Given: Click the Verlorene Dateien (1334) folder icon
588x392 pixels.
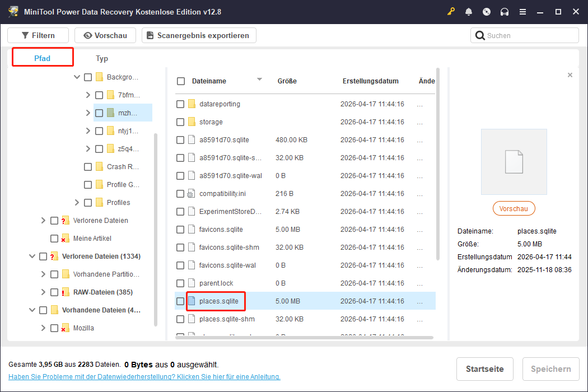Looking at the screenshot, I should 54,256.
